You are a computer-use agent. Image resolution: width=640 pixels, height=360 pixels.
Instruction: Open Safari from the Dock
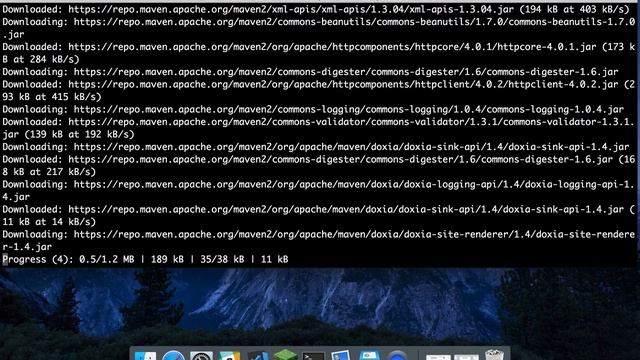[x=173, y=356]
